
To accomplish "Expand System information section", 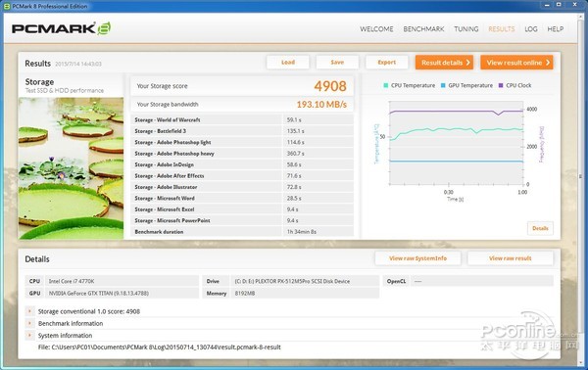I will [x=29, y=335].
